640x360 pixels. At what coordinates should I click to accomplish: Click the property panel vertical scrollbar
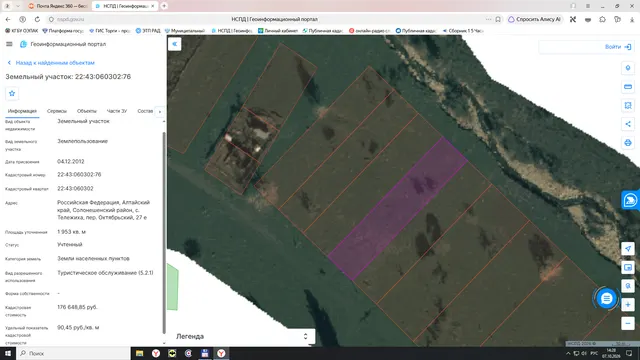[x=164, y=232]
